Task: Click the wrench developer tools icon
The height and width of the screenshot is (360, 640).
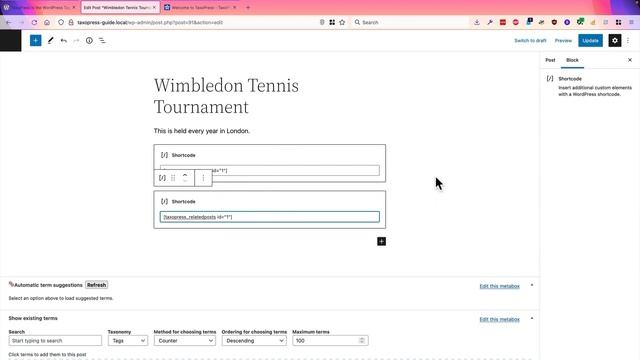Action: [x=490, y=22]
